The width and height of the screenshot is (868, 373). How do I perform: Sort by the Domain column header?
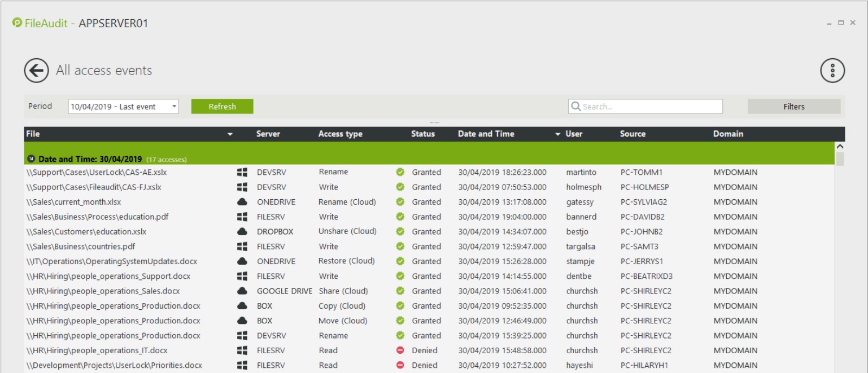coord(728,134)
